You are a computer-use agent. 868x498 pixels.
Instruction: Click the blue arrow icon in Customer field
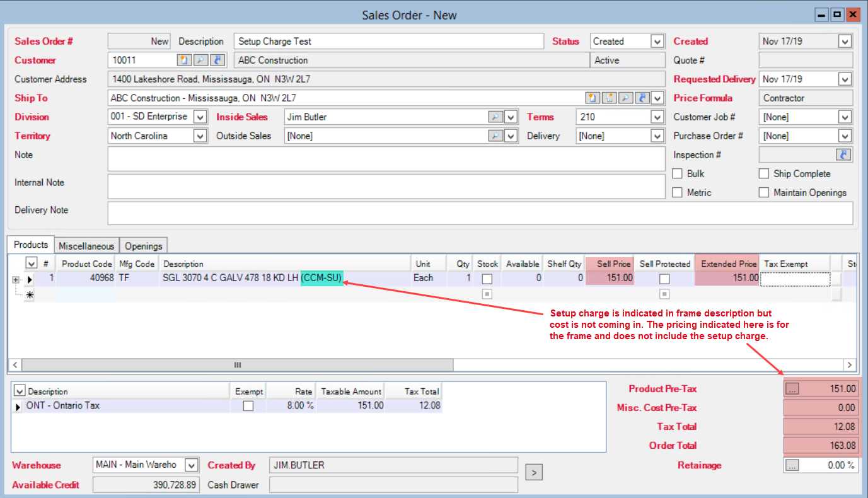(x=217, y=61)
